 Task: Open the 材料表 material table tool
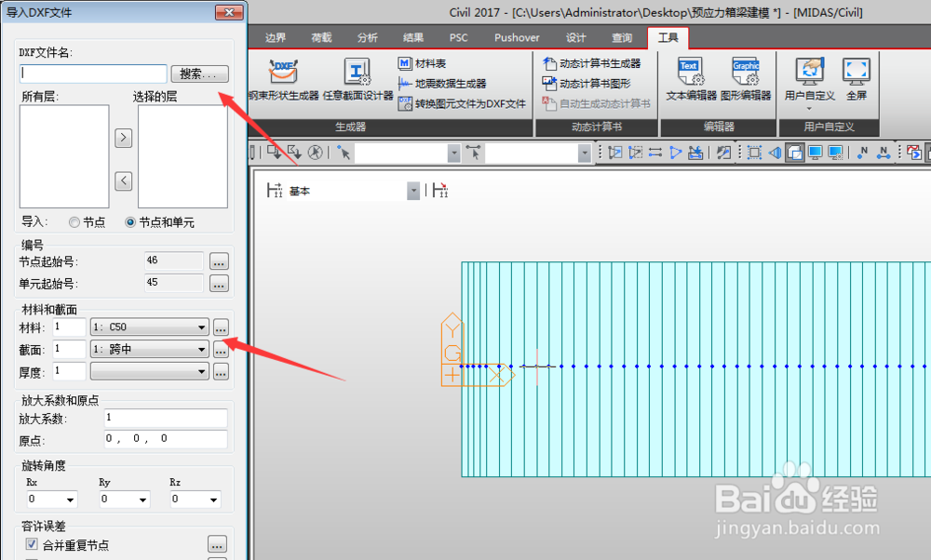tap(422, 63)
